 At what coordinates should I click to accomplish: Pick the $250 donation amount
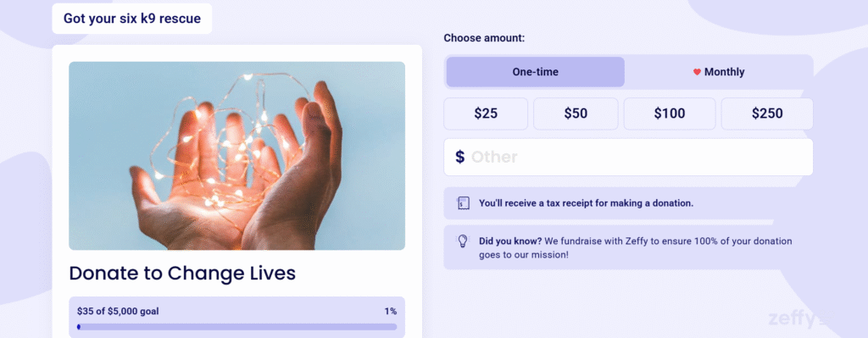[x=767, y=114]
